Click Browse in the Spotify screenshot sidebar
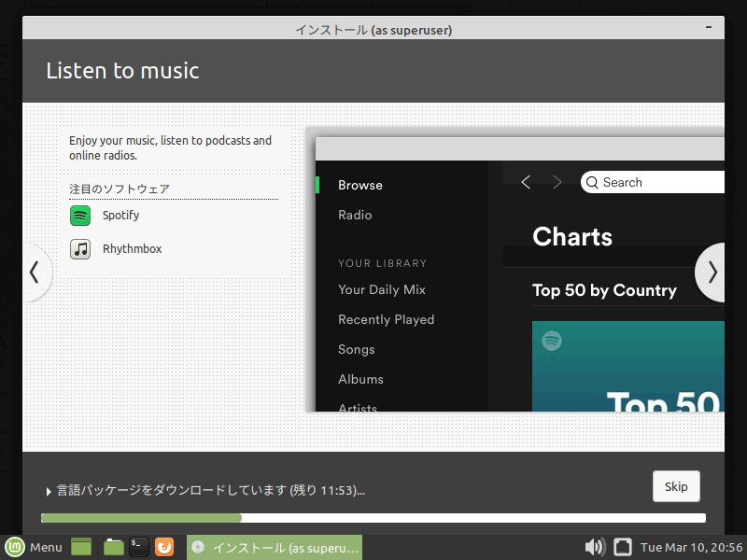The image size is (747, 560). coord(360,185)
